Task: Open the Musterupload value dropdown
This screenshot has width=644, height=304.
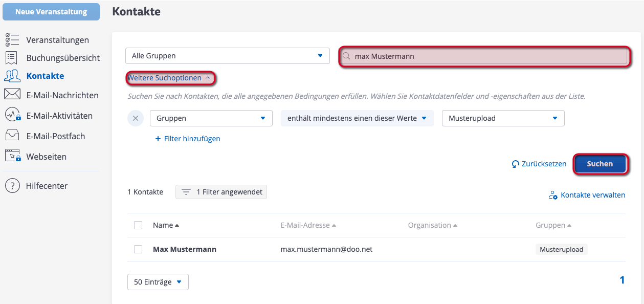Action: (x=503, y=118)
